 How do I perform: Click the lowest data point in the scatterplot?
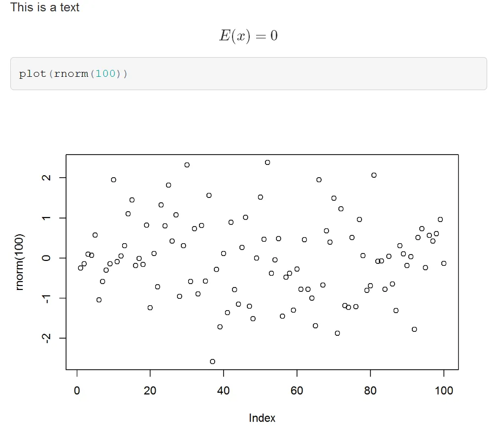(212, 361)
